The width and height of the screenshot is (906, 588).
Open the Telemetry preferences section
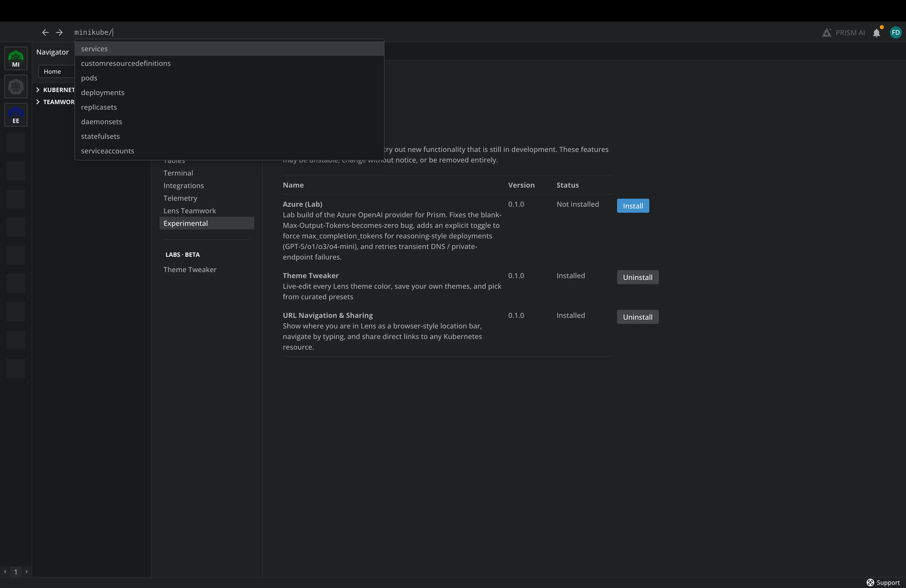207,198
